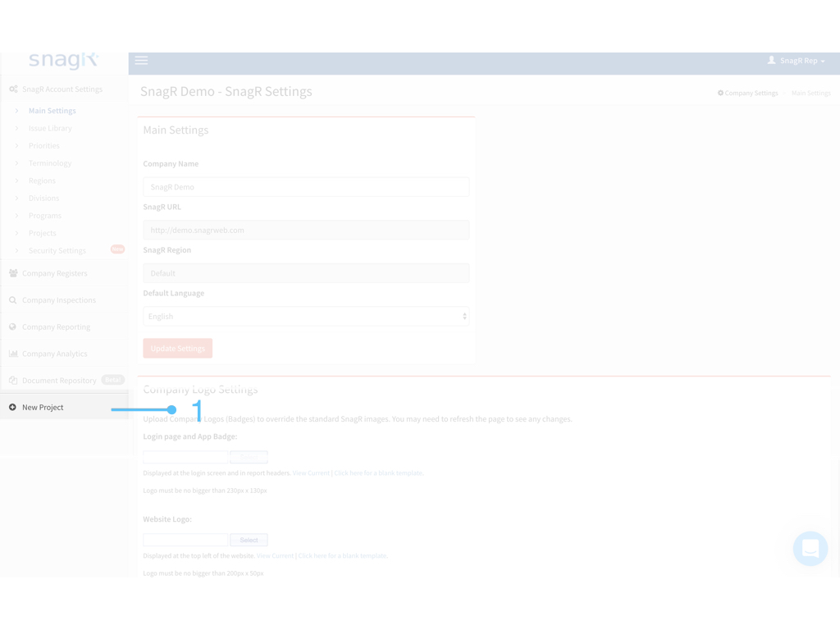Expand the chevron next to Priorities
The height and width of the screenshot is (630, 840).
(16, 146)
